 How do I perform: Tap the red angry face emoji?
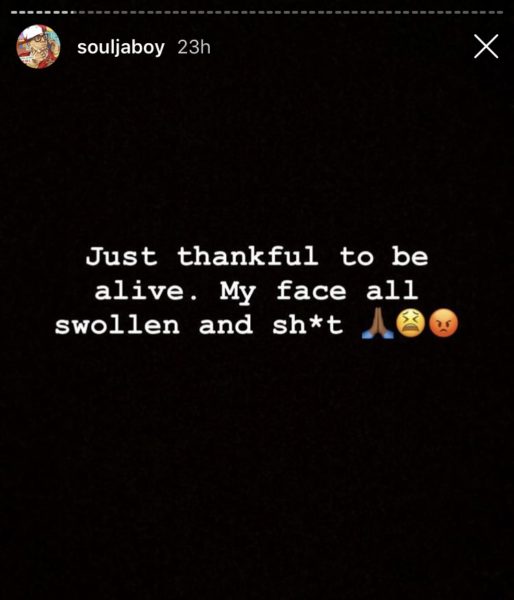[443, 323]
